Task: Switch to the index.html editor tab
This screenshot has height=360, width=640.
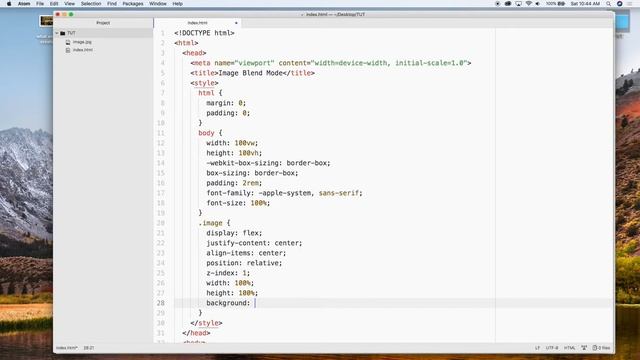Action: click(x=198, y=23)
